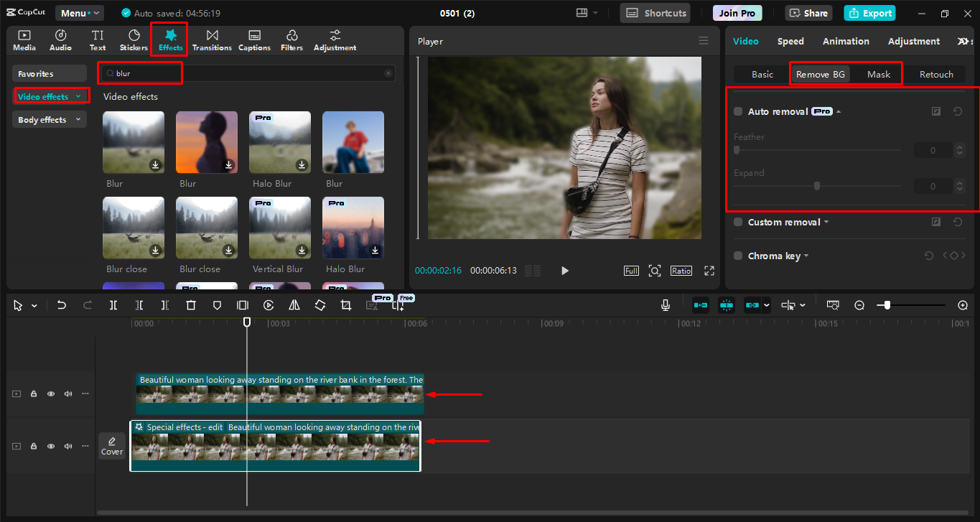Image resolution: width=980 pixels, height=522 pixels.
Task: Open the Stickers panel
Action: tap(134, 39)
